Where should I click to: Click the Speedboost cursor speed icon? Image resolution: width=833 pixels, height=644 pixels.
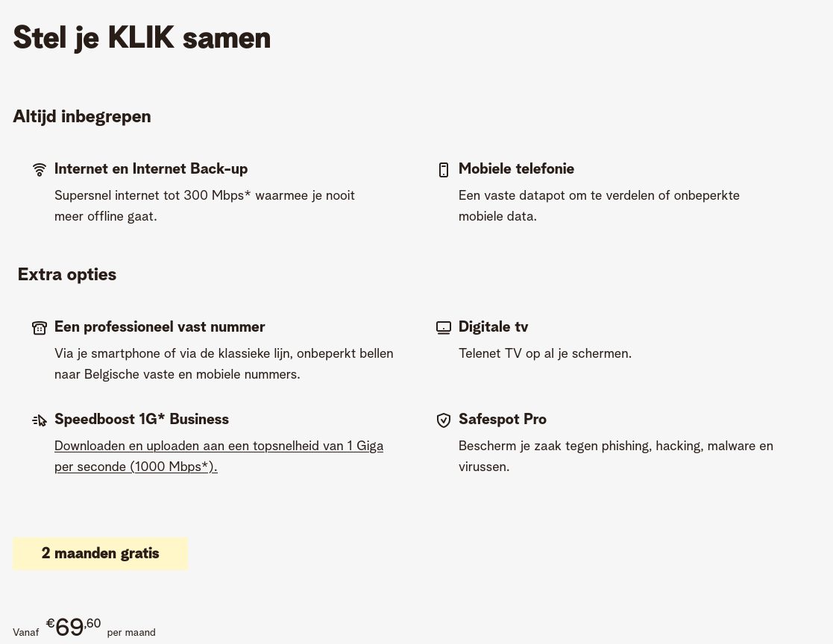pyautogui.click(x=40, y=420)
